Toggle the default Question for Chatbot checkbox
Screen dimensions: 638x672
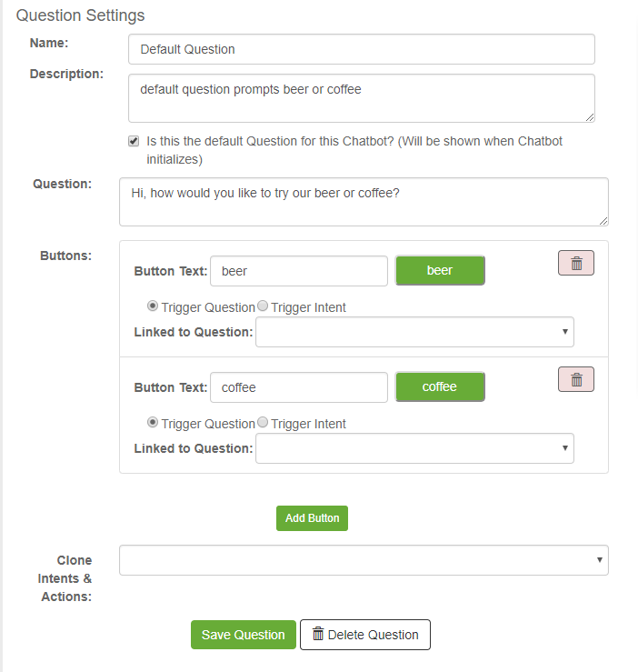pos(134,141)
